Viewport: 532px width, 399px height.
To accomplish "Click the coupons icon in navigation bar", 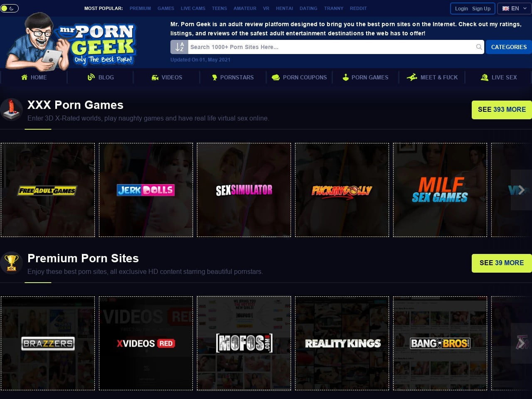I will coord(276,77).
